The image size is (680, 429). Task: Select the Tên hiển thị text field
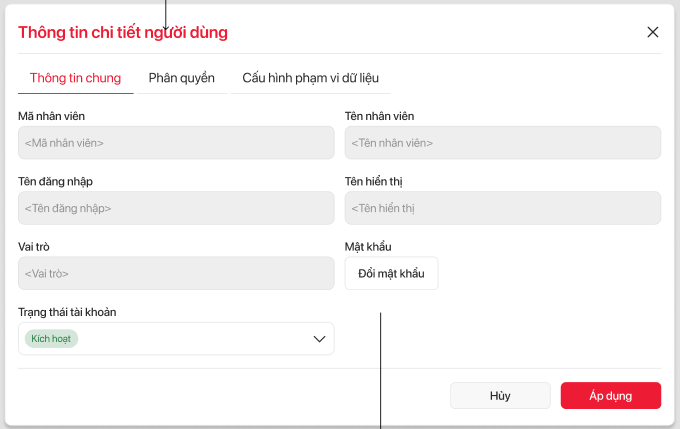(502, 208)
